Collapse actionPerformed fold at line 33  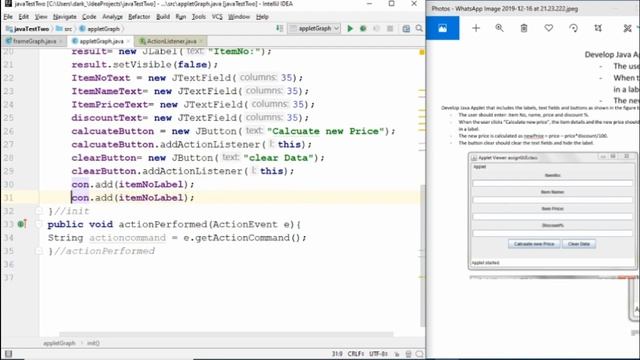[x=39, y=224]
